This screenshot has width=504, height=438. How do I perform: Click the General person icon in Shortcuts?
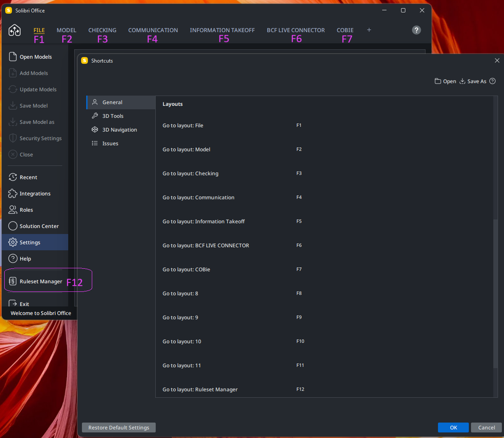click(x=95, y=102)
